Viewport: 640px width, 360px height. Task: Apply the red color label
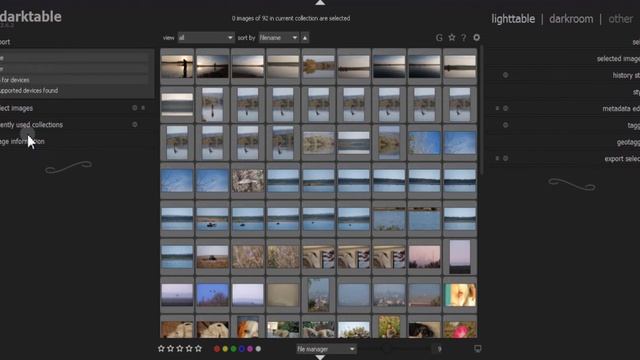click(x=217, y=349)
